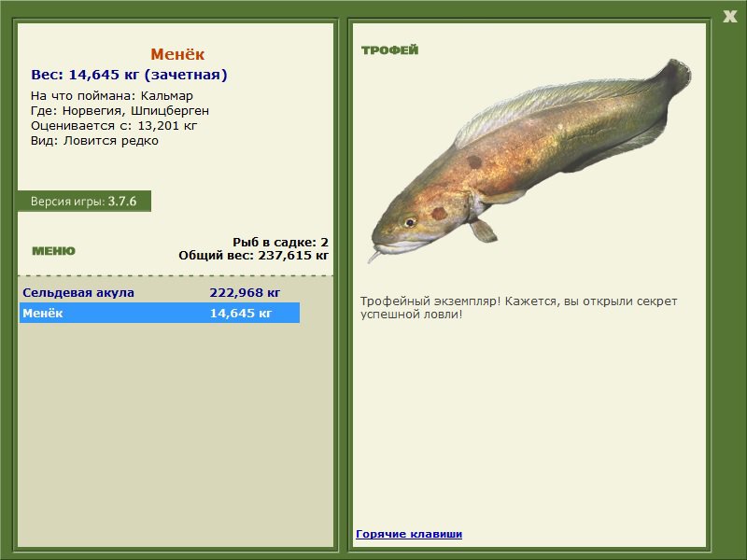Click the Общий вес: 237,615 кг text
This screenshot has width=747, height=560.
tap(253, 256)
